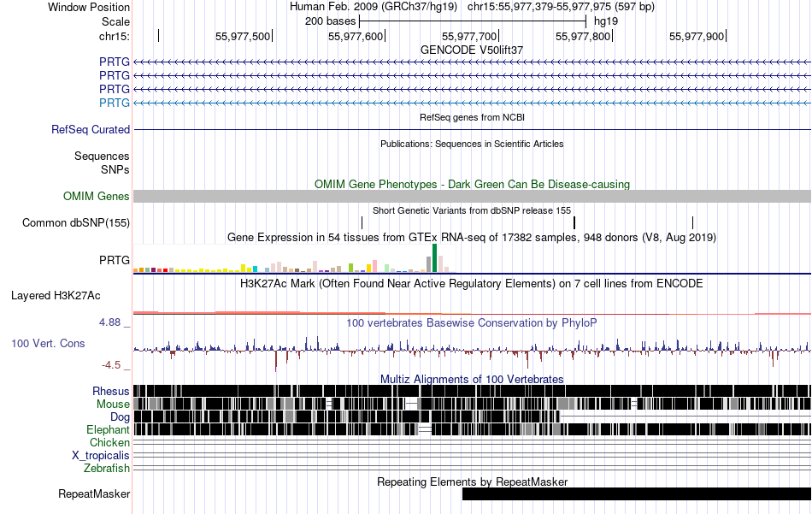Click the 100 Vert. Cons label
Viewport: 812px width, 514px height.
48,343
